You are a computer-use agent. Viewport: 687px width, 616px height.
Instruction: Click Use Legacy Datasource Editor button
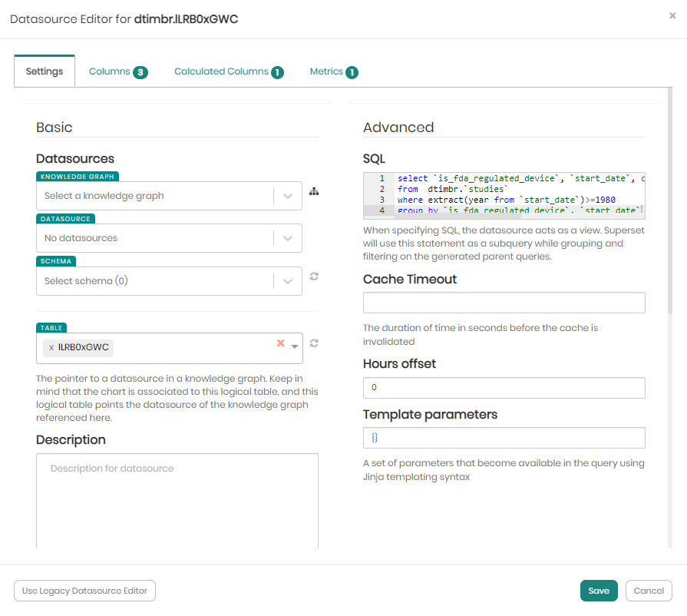point(85,591)
